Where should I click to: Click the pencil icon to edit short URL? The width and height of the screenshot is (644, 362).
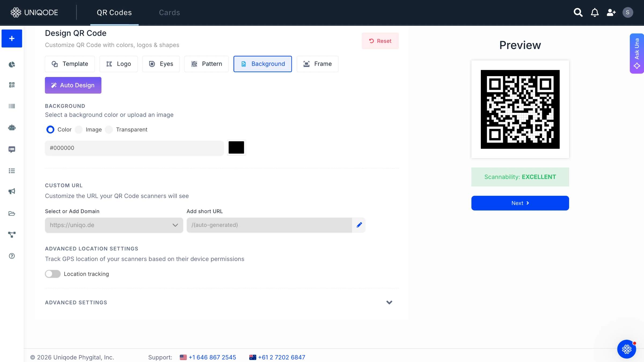pyautogui.click(x=359, y=225)
